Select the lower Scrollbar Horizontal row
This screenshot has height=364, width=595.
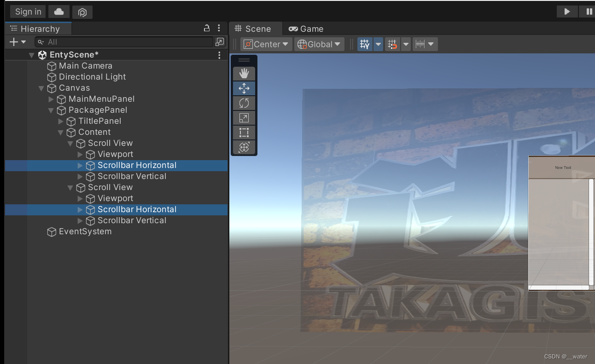click(x=117, y=209)
